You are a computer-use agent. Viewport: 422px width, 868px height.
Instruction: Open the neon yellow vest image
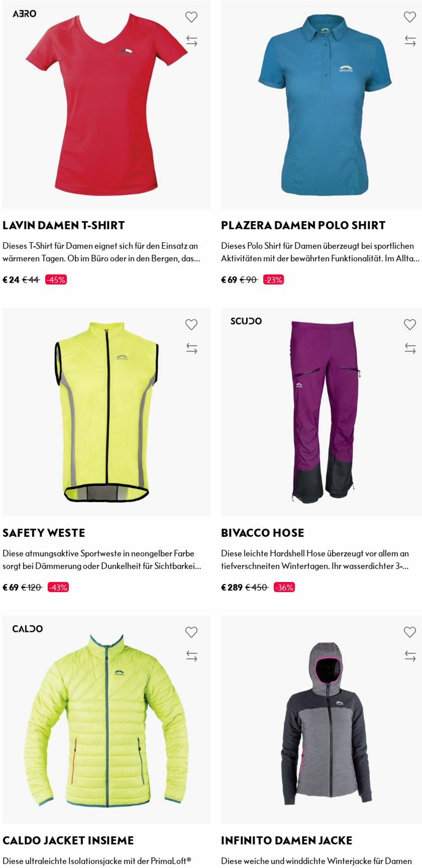107,412
